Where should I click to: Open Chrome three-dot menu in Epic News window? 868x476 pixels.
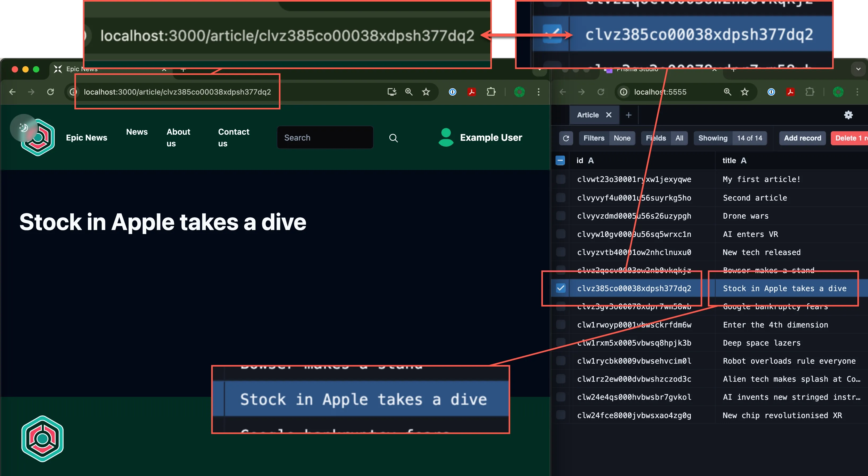pyautogui.click(x=538, y=92)
